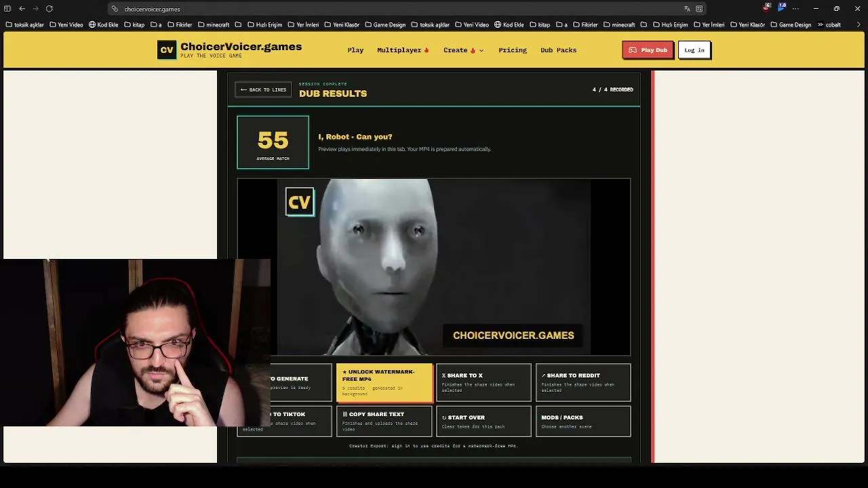Image resolution: width=868 pixels, height=488 pixels.
Task: Click the Share to Reddit button
Action: [x=583, y=383]
